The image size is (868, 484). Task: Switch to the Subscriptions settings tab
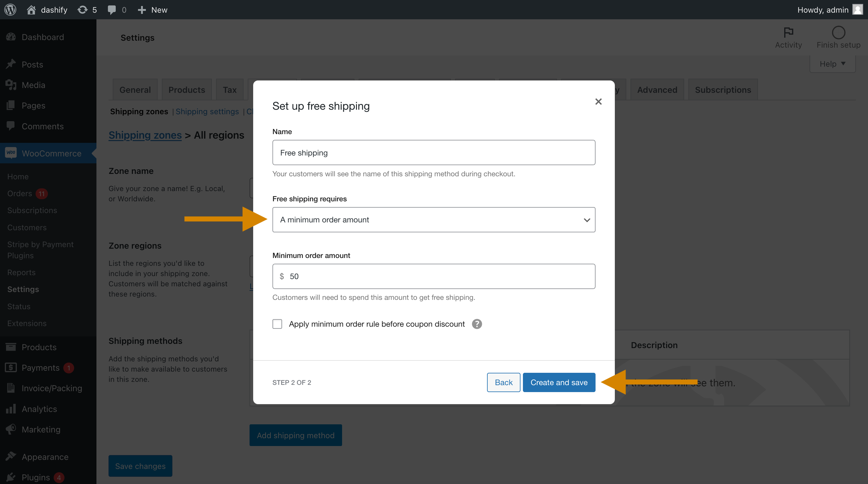[723, 89]
